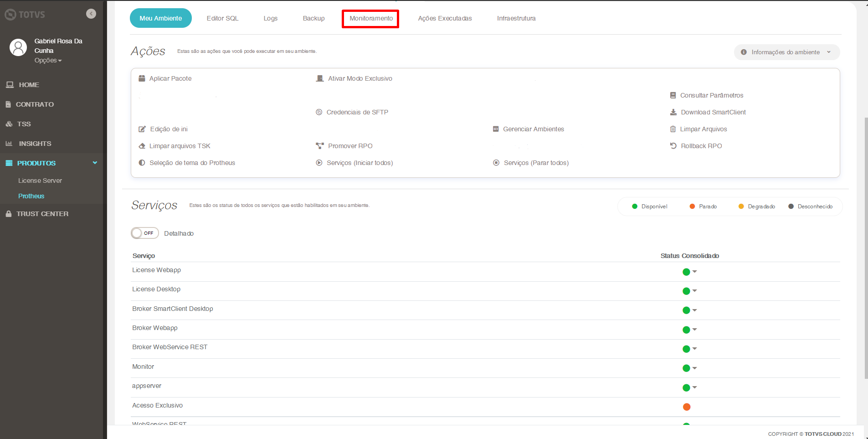Open the Backup tab

pyautogui.click(x=314, y=18)
